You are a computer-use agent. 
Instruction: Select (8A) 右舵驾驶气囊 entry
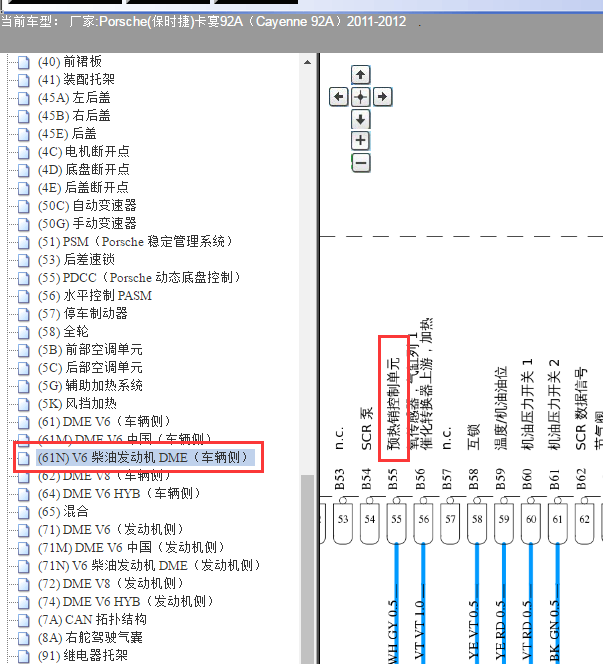point(90,638)
